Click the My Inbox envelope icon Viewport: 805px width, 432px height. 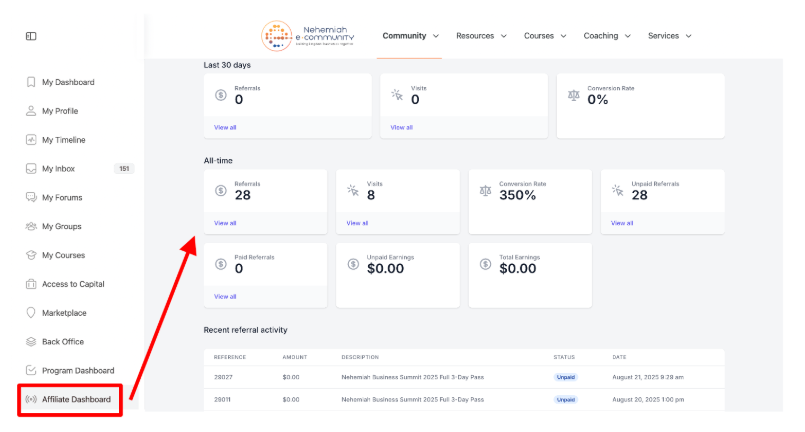pos(31,169)
